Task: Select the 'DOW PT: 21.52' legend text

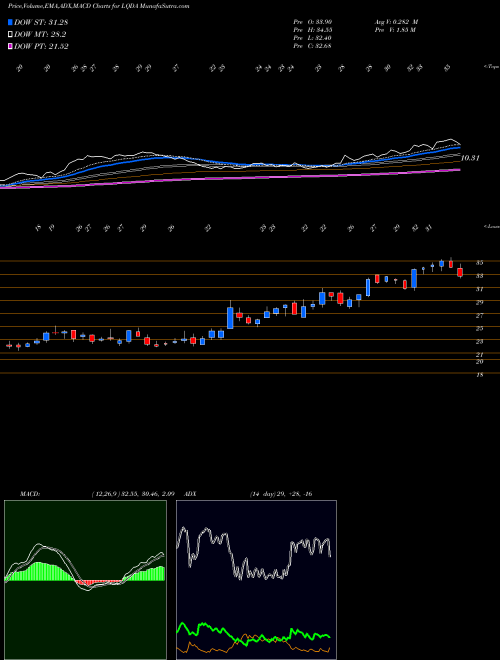Action: [41, 47]
